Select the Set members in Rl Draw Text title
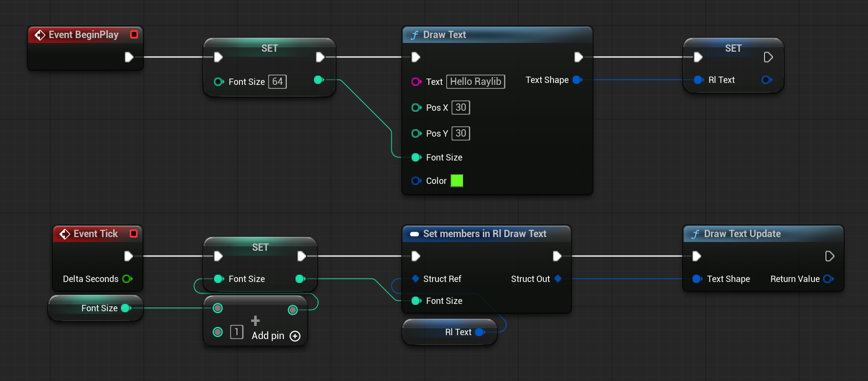The image size is (868, 381). point(485,234)
